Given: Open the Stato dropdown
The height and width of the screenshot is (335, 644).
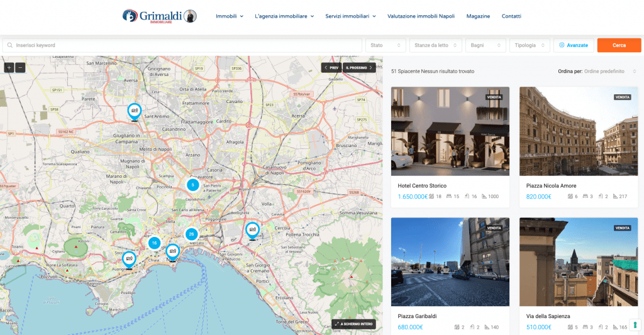Looking at the screenshot, I should tap(386, 45).
